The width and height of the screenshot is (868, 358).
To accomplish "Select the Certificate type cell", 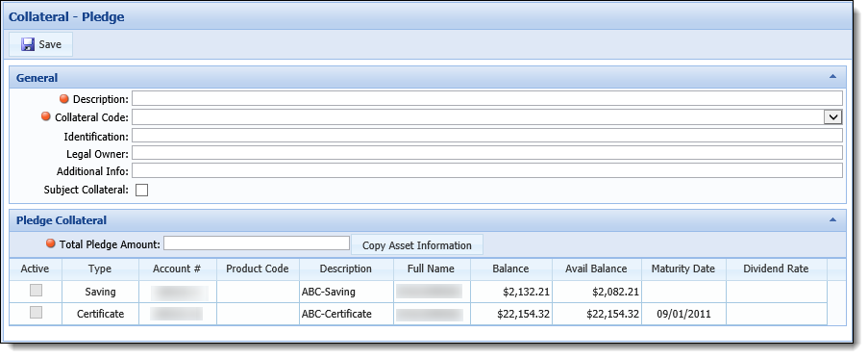I will 100,314.
